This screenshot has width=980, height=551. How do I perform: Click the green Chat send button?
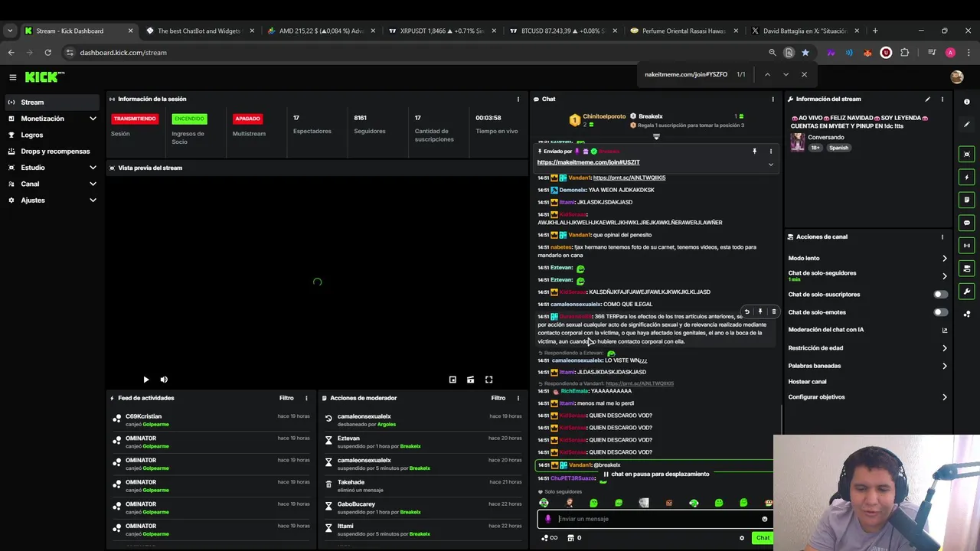763,538
